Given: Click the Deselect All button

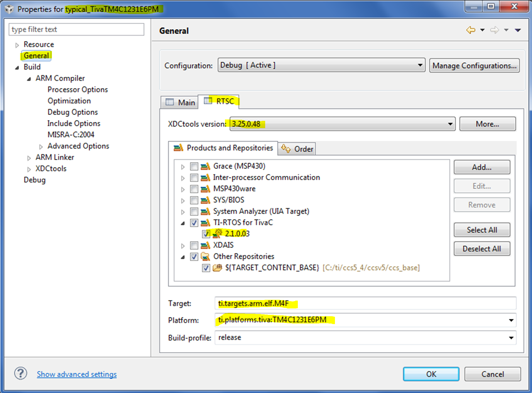Looking at the screenshot, I should click(482, 249).
